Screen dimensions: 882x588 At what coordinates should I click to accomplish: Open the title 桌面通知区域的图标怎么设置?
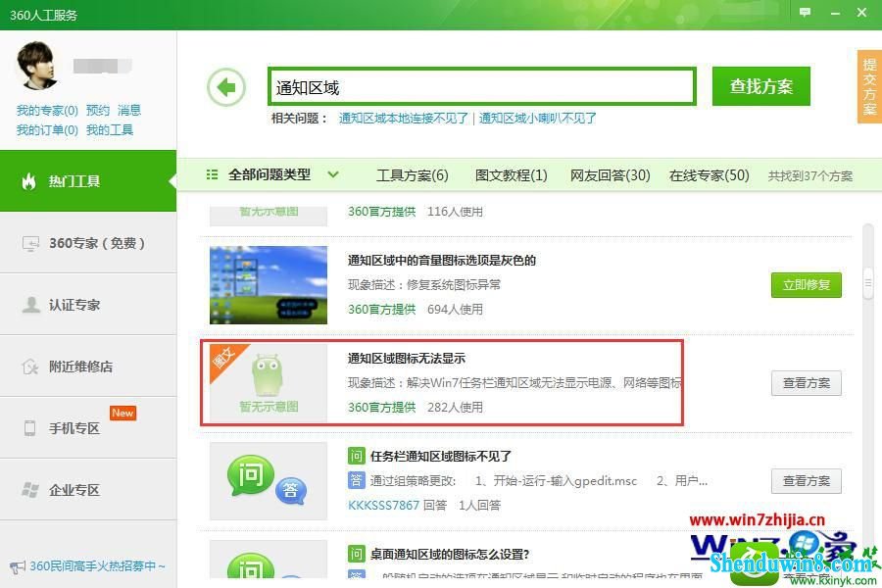click(x=450, y=555)
